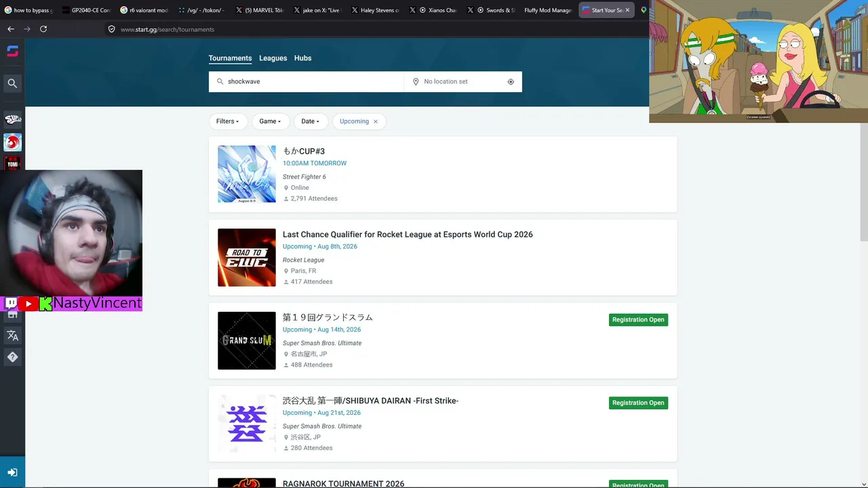Reload the page with the refresh icon
Image resolution: width=868 pixels, height=488 pixels.
(43, 29)
